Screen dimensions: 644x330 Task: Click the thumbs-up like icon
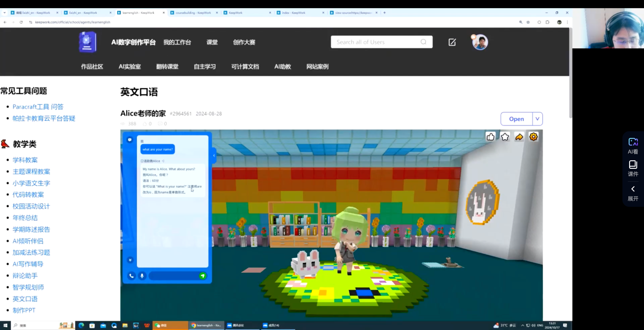(490, 137)
